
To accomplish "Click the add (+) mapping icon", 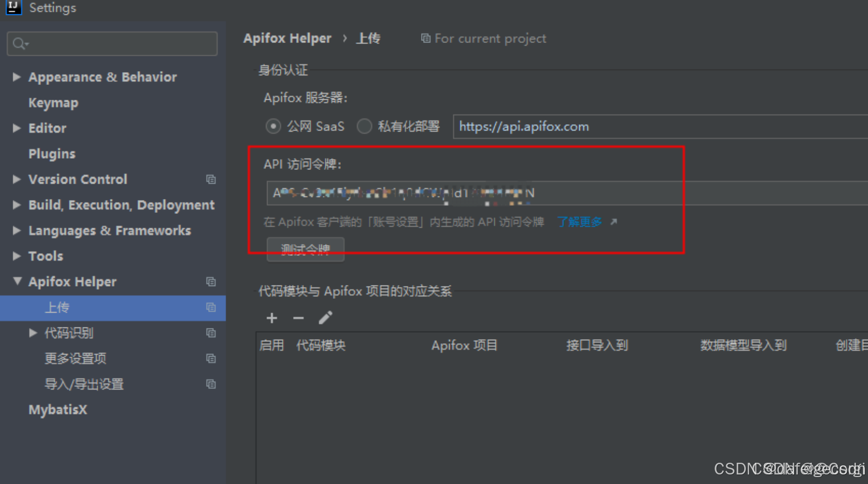I will 271,318.
